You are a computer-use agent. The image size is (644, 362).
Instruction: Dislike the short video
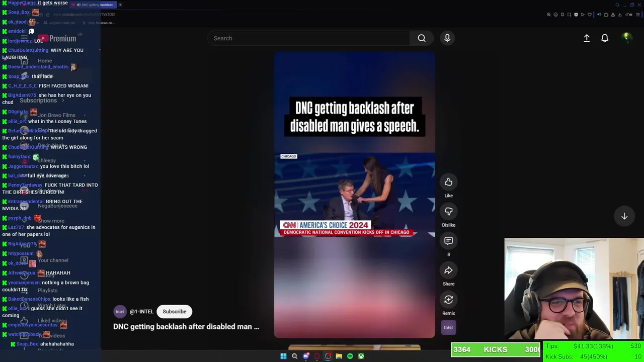click(448, 211)
